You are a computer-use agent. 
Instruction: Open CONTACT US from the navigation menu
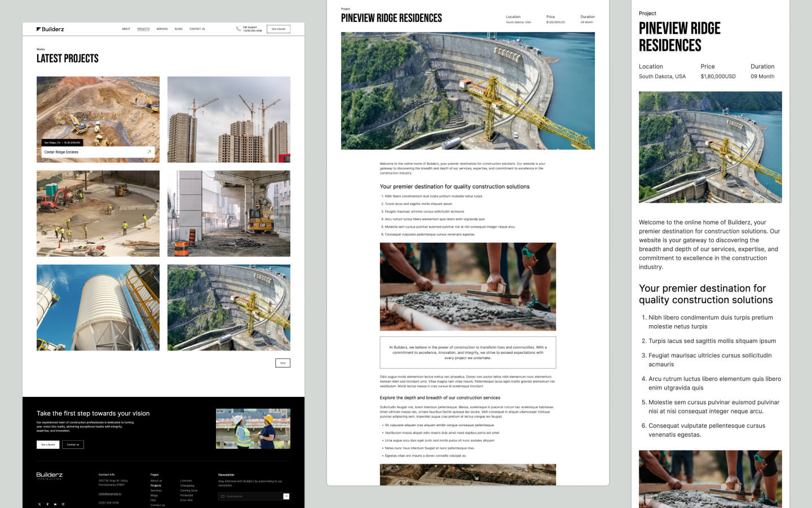[197, 29]
